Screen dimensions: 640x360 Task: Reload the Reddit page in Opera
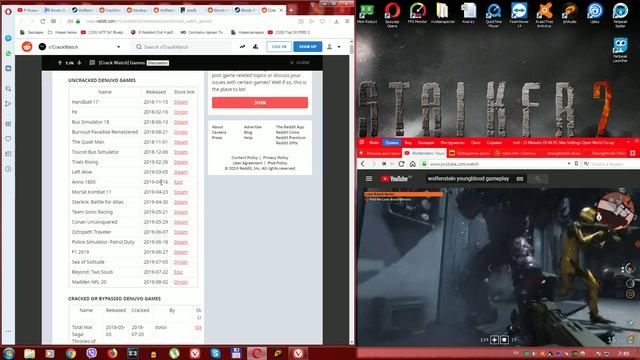click(42, 21)
